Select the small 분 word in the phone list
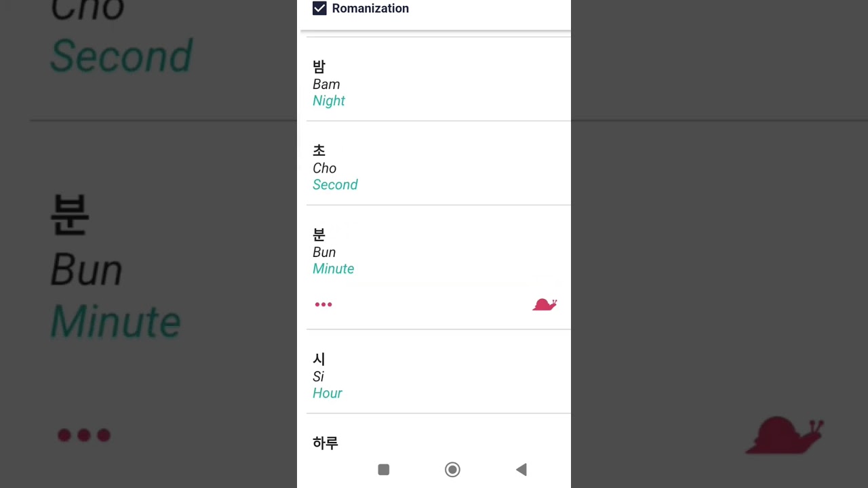 (319, 235)
